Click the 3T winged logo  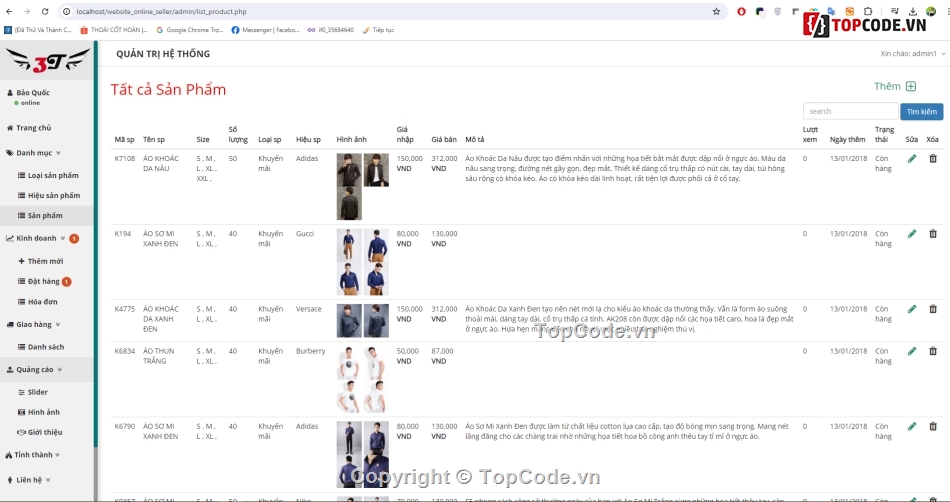(48, 60)
